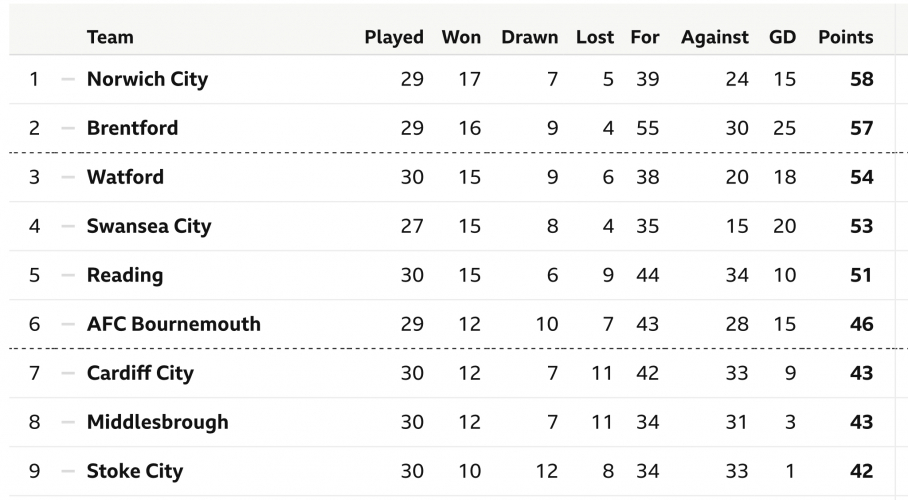Click the no-movement dash icon beside Cardiff City
Viewport: 908px width, 500px height.
point(68,373)
